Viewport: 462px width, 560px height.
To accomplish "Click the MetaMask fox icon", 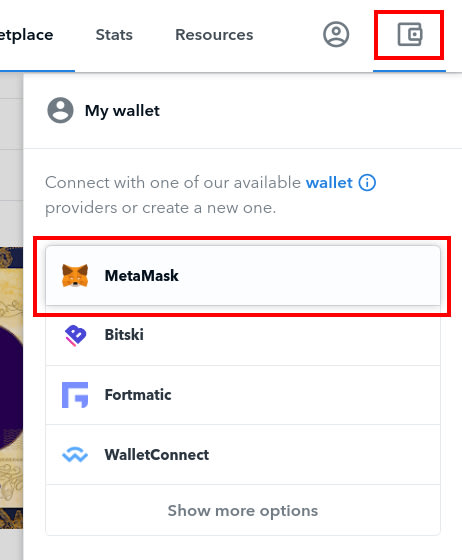I will click(75, 275).
